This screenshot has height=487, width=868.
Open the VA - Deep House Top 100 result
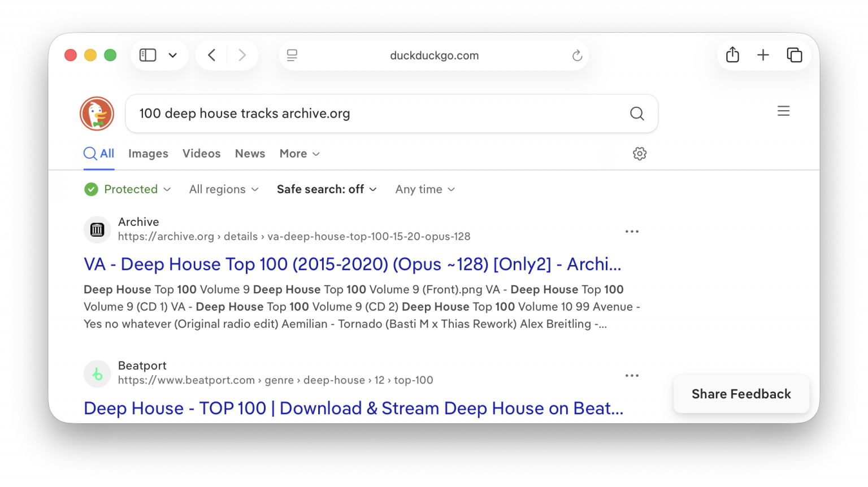[352, 264]
